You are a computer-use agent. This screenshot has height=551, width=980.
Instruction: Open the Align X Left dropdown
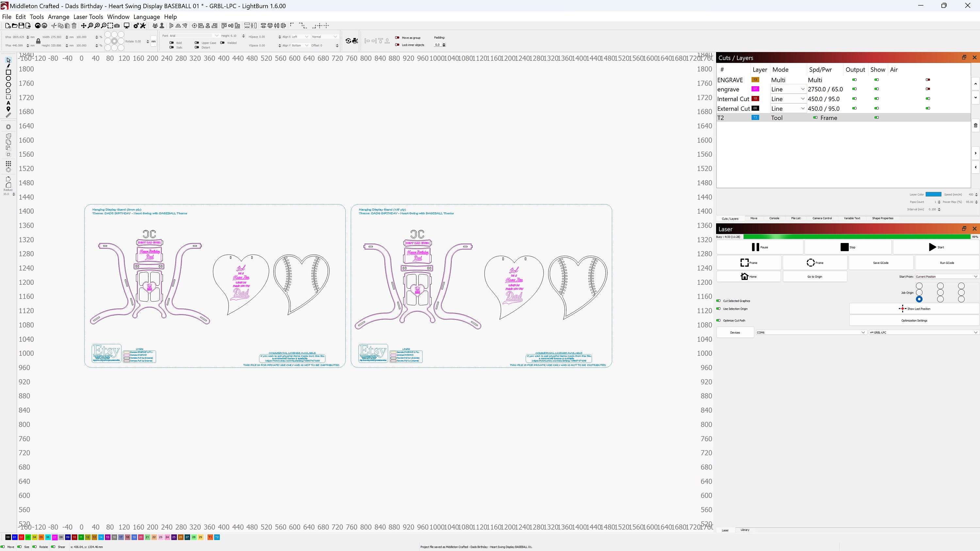[x=301, y=37]
